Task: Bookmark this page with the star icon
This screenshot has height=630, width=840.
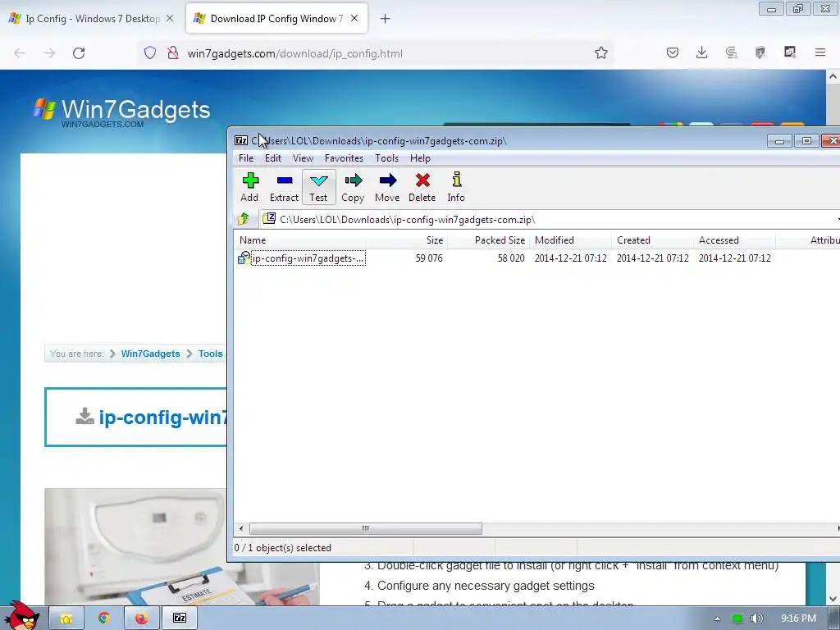Action: point(601,52)
